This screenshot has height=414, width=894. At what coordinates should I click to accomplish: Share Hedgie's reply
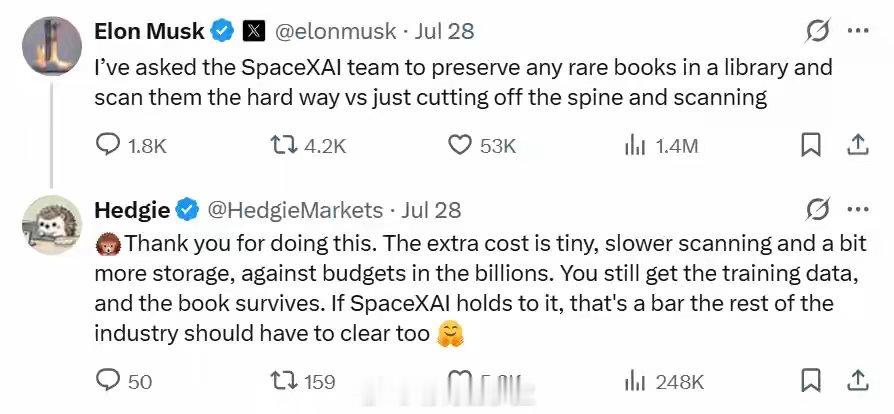click(x=857, y=380)
